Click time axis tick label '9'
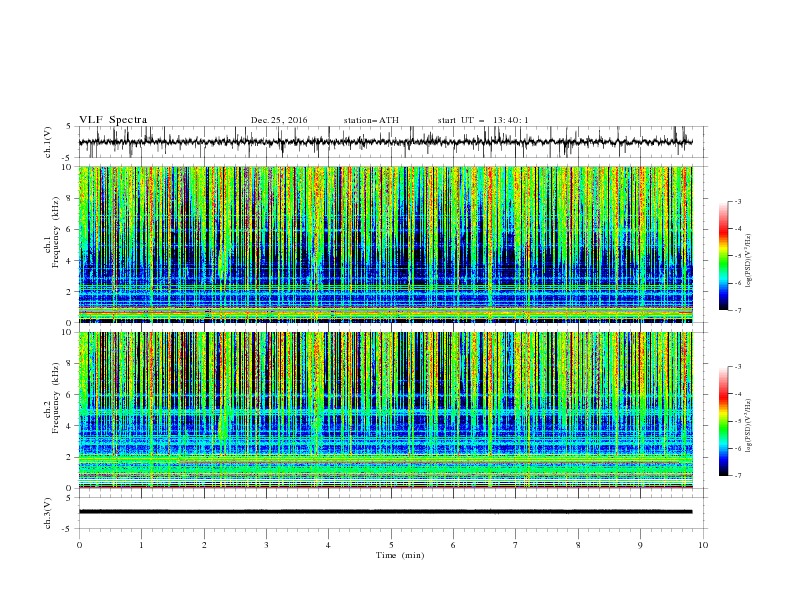The image size is (792, 612). click(640, 545)
